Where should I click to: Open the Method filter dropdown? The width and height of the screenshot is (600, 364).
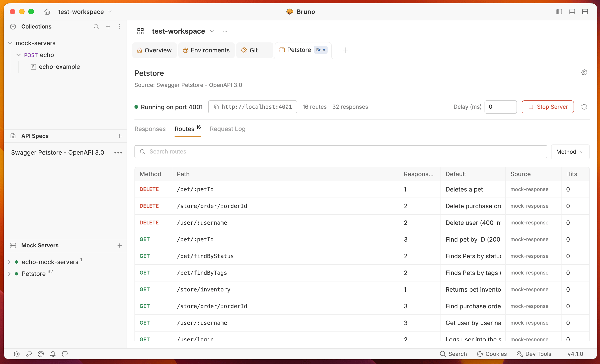point(570,152)
